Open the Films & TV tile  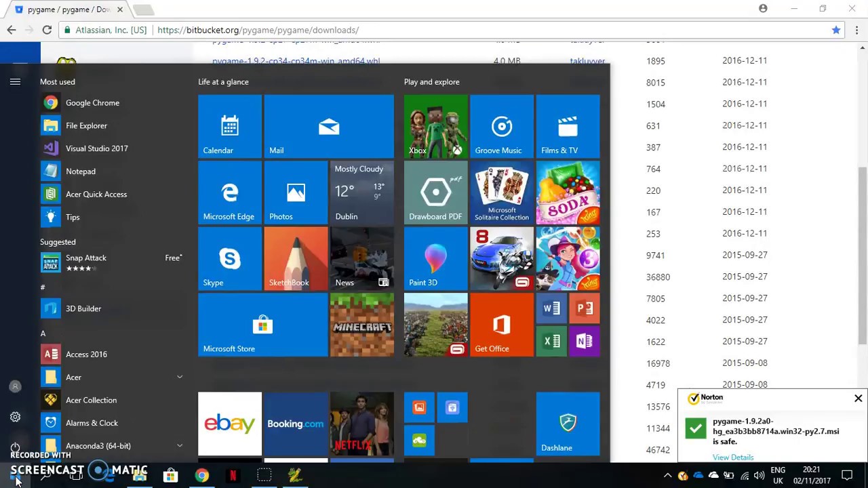click(568, 126)
